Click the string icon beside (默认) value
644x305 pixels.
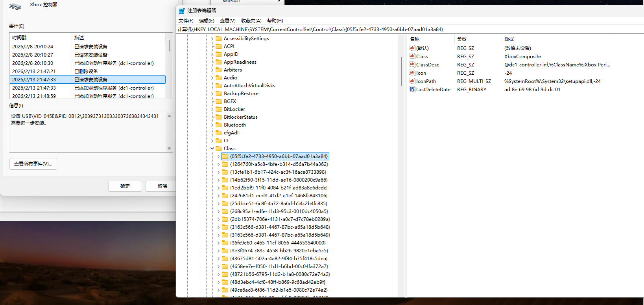[x=412, y=48]
